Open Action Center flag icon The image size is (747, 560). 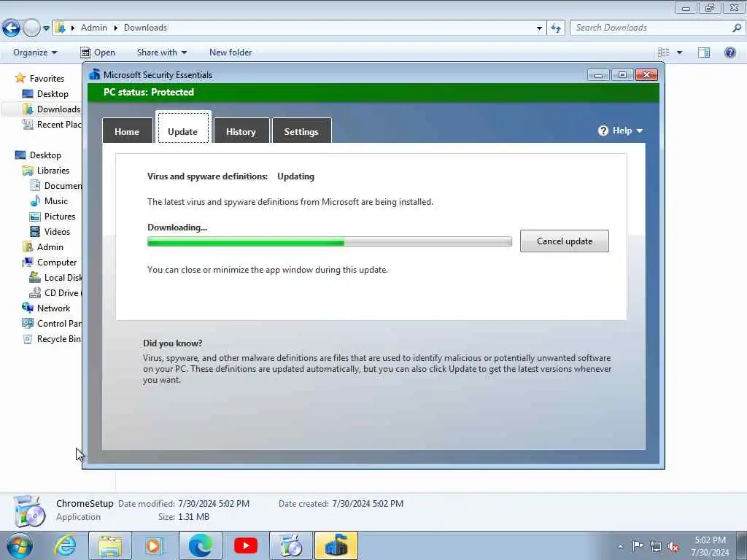(x=638, y=545)
